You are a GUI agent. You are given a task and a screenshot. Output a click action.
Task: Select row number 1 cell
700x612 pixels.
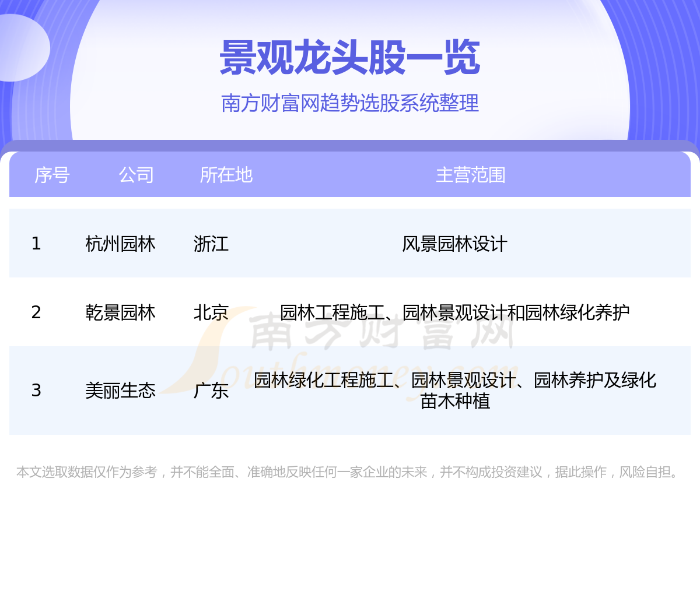pos(36,244)
